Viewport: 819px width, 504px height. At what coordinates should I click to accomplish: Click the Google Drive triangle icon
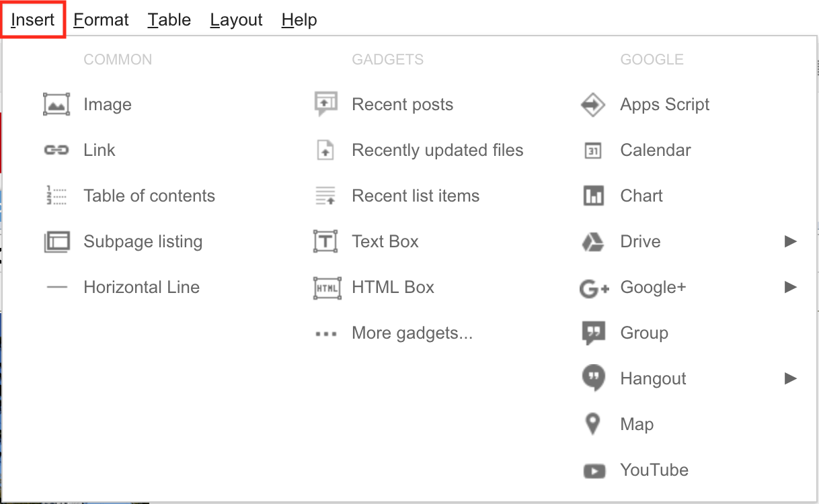pyautogui.click(x=592, y=241)
